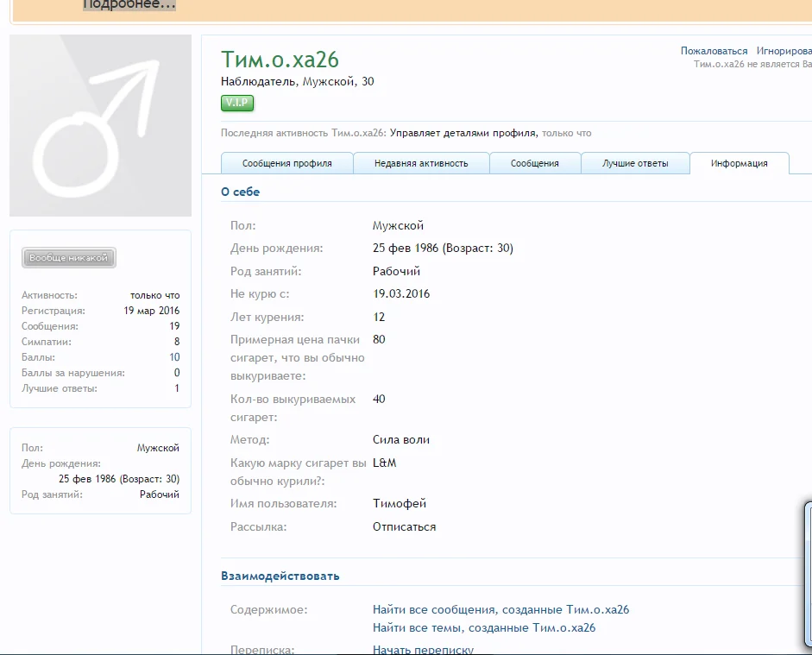Image resolution: width=812 pixels, height=655 pixels.
Task: Click the male symbol avatar image
Action: click(100, 126)
